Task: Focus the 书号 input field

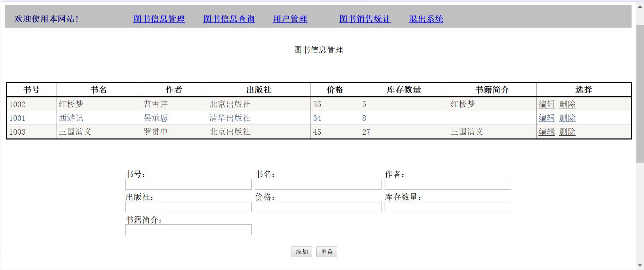Action: point(188,184)
